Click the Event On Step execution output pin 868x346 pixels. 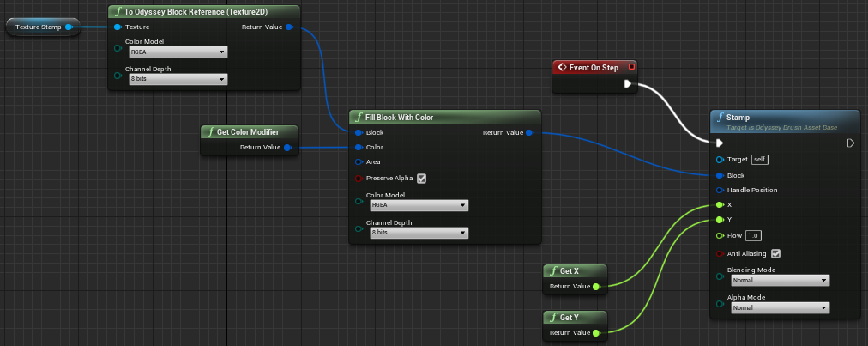[x=628, y=83]
